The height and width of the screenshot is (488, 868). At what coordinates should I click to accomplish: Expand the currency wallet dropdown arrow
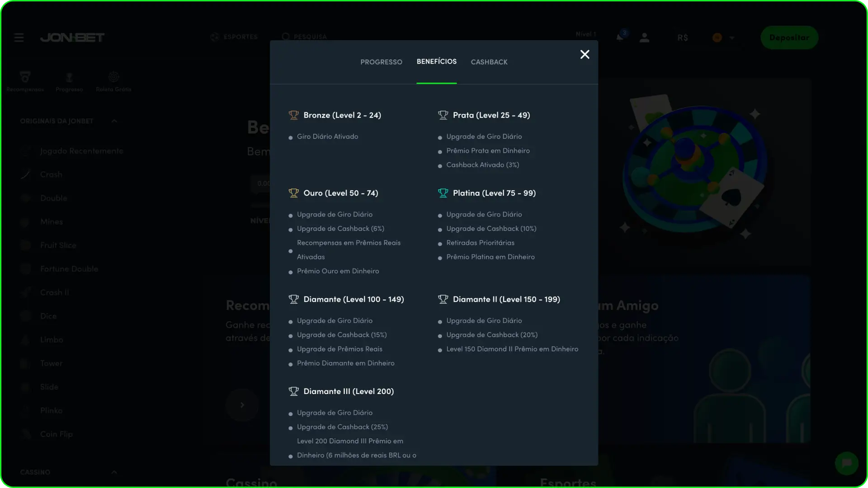(732, 38)
